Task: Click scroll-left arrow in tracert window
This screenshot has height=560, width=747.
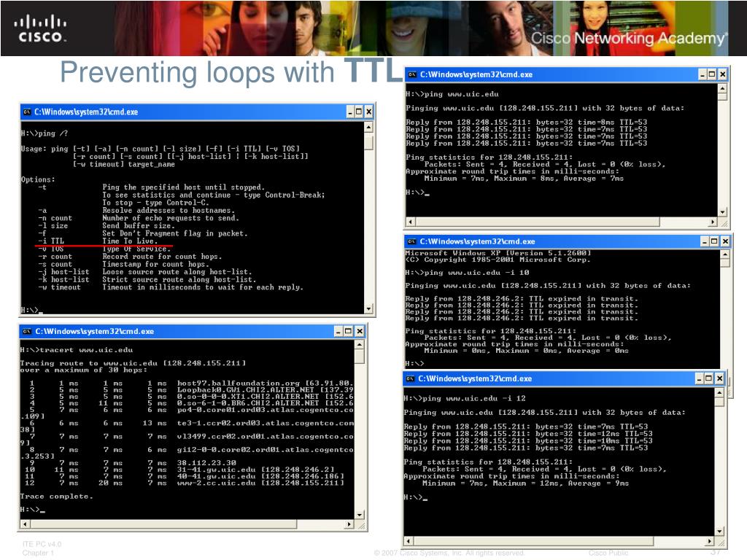Action: tap(24, 524)
